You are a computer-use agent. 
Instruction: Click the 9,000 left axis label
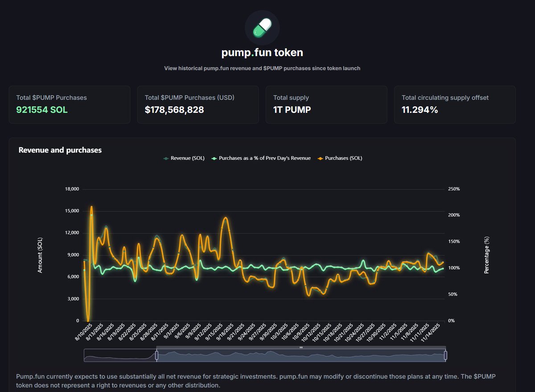pyautogui.click(x=73, y=255)
